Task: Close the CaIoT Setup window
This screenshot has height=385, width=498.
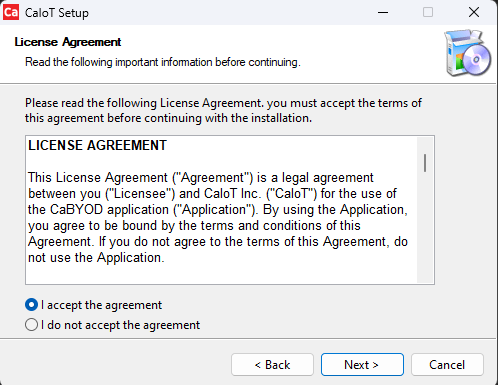Action: click(474, 13)
